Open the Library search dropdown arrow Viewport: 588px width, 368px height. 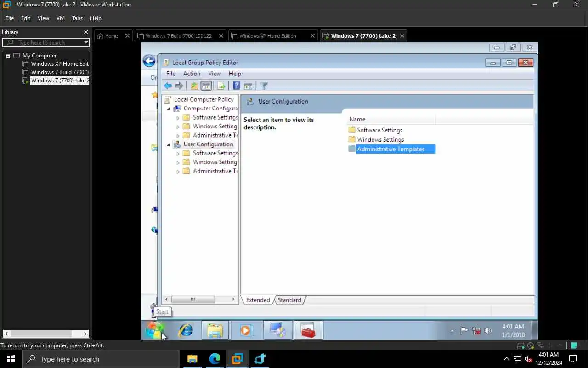[86, 42]
